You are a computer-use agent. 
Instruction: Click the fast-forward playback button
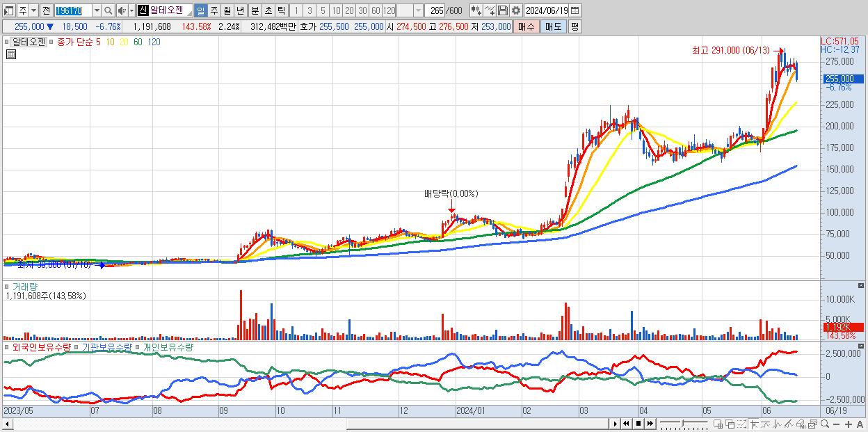pyautogui.click(x=650, y=424)
